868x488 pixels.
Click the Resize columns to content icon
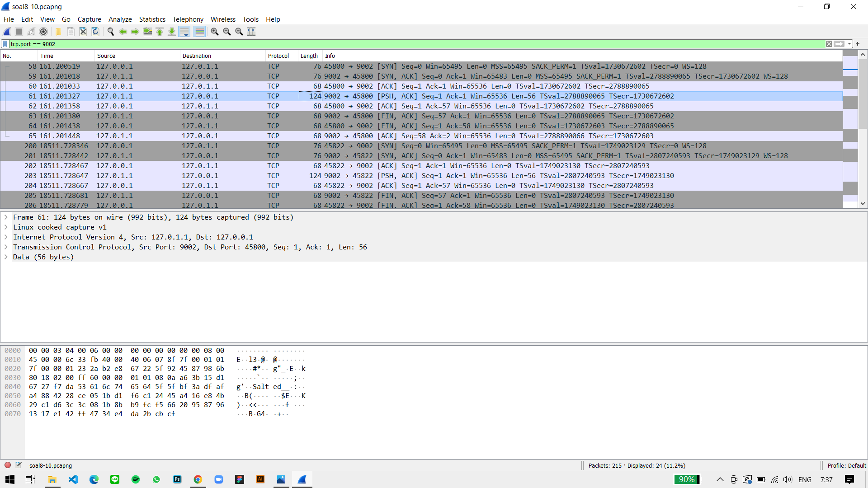pos(251,32)
